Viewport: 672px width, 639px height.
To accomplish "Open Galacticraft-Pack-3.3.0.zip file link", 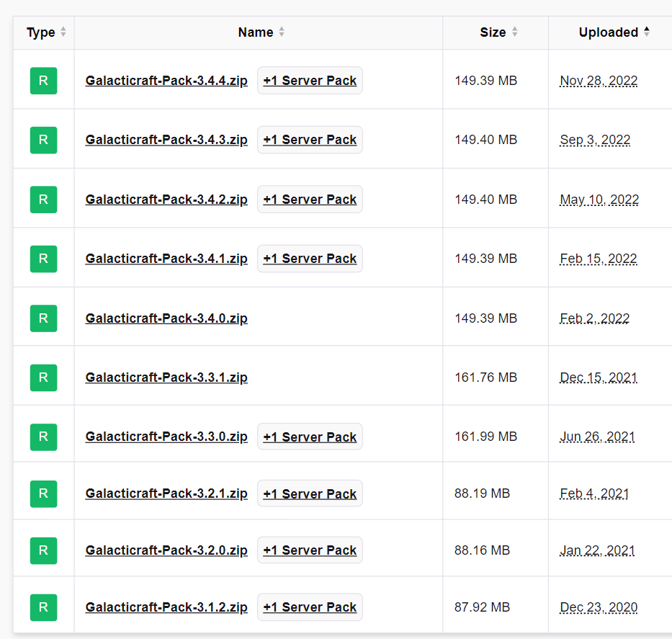I will pyautogui.click(x=166, y=437).
